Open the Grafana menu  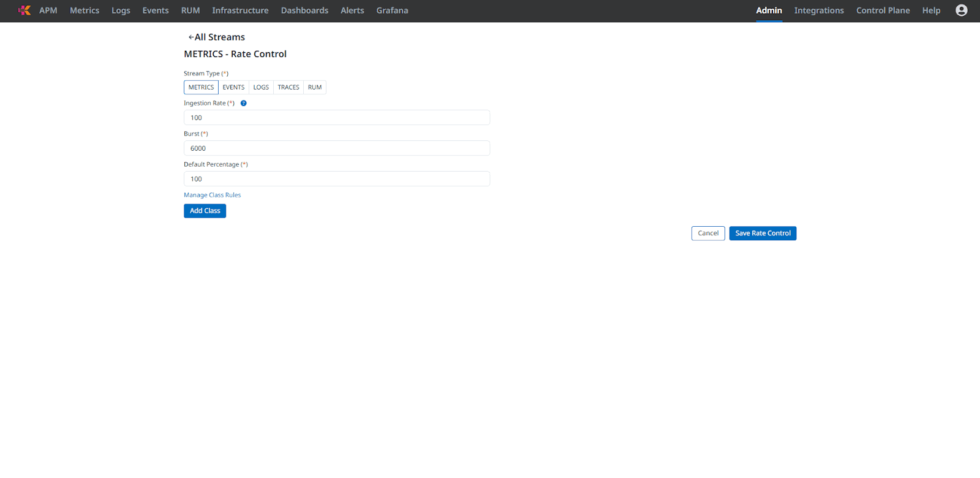(392, 10)
